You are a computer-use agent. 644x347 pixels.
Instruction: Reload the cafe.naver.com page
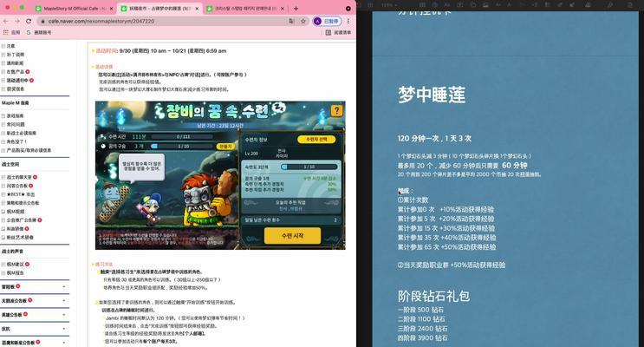29,21
